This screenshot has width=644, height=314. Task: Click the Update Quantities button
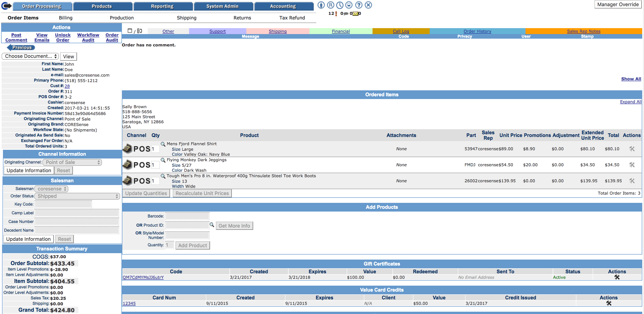click(x=146, y=193)
